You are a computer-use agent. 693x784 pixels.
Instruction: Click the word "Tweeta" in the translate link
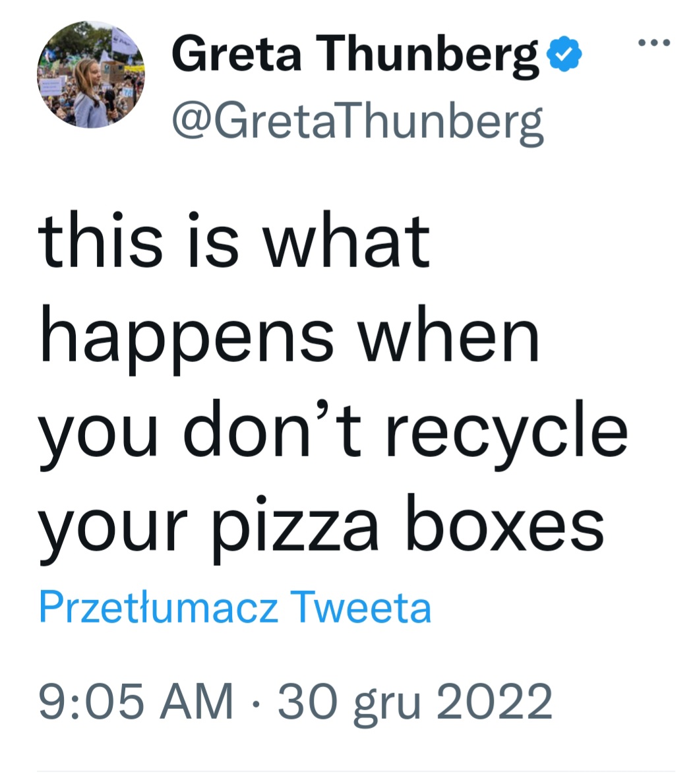tap(361, 607)
